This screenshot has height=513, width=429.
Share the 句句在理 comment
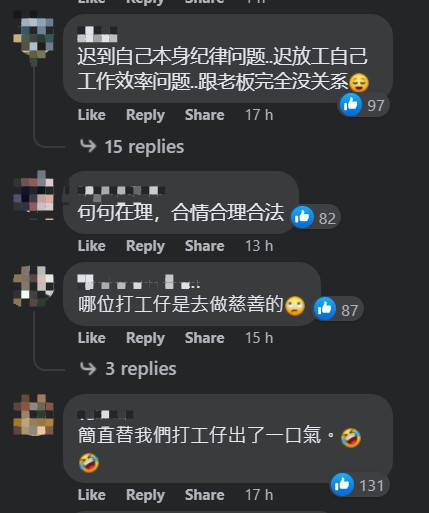205,246
